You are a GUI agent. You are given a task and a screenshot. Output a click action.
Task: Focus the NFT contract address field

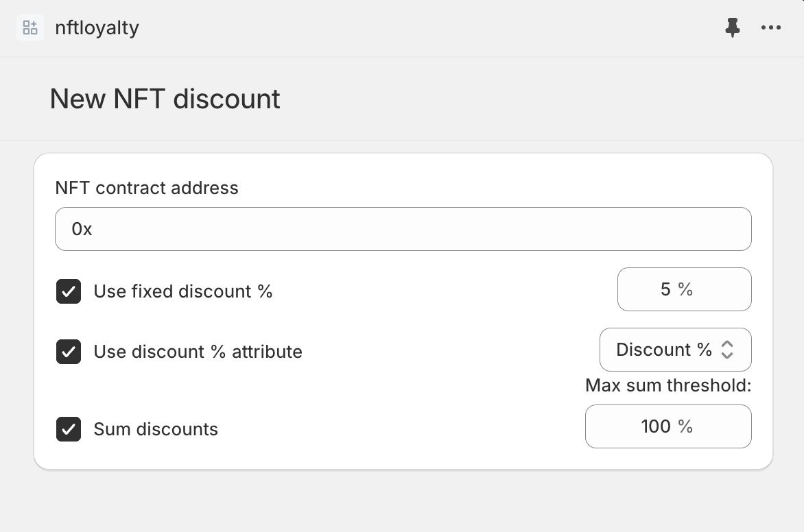(403, 229)
